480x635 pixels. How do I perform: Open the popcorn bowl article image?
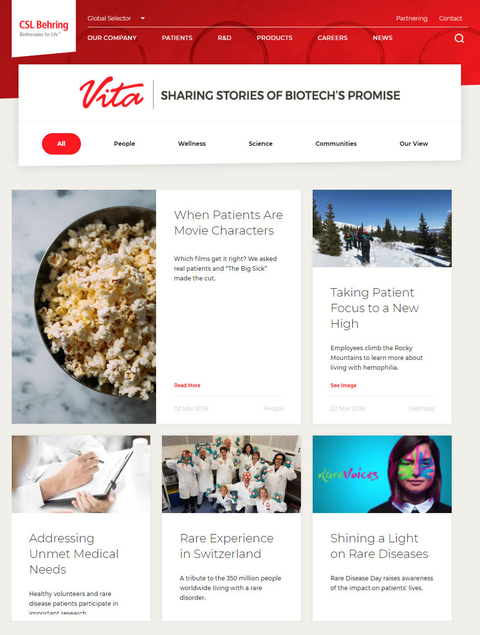pyautogui.click(x=84, y=307)
